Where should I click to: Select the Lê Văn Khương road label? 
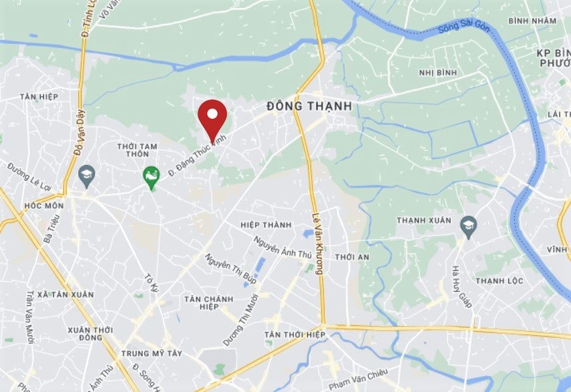pyautogui.click(x=317, y=244)
